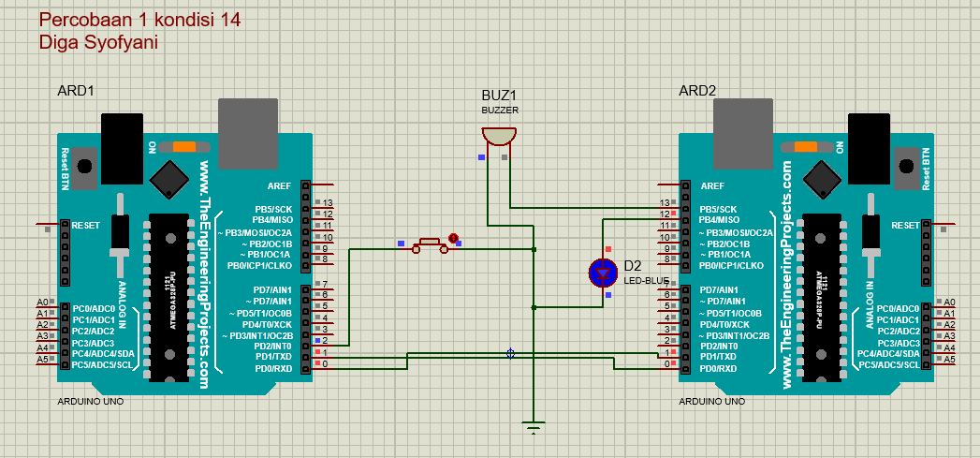This screenshot has width=980, height=458.
Task: Click the ARD2 reference label
Action: tap(697, 91)
